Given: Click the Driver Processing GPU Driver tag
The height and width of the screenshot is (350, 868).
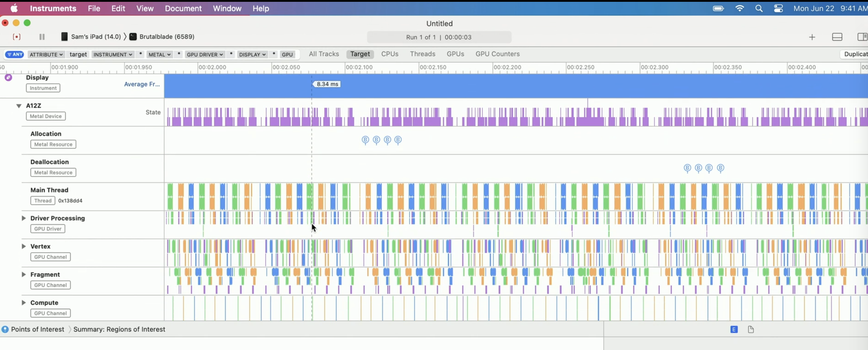Looking at the screenshot, I should [x=48, y=229].
